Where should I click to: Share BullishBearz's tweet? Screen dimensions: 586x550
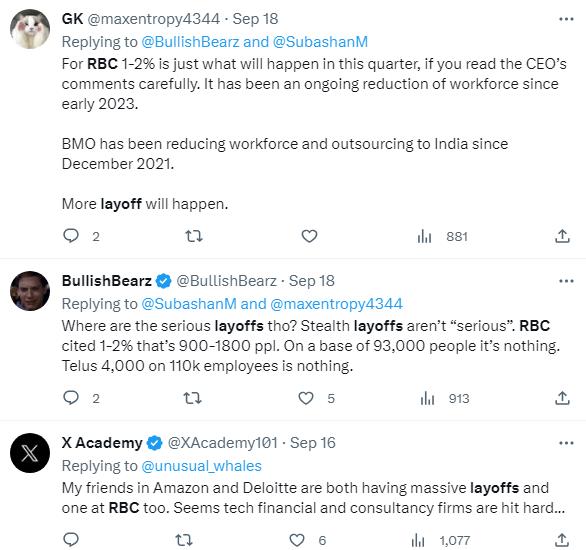tap(562, 398)
